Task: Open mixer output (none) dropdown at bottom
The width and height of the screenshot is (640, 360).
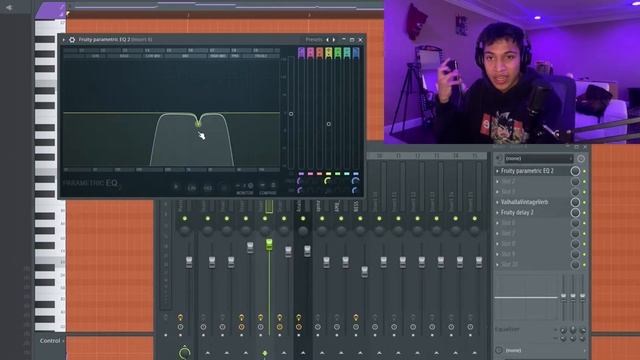Action: pos(540,350)
